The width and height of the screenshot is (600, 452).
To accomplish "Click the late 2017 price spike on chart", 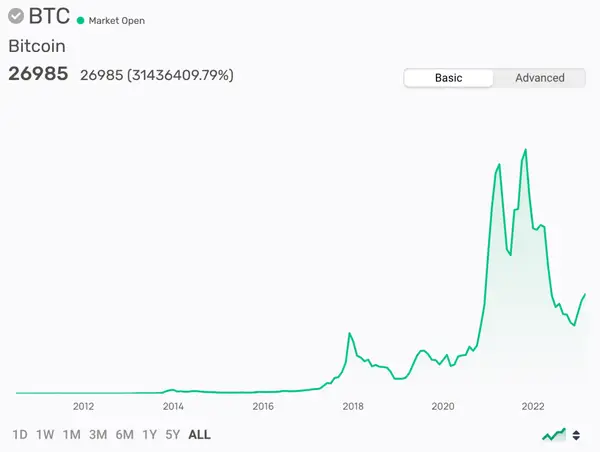I will tap(349, 333).
